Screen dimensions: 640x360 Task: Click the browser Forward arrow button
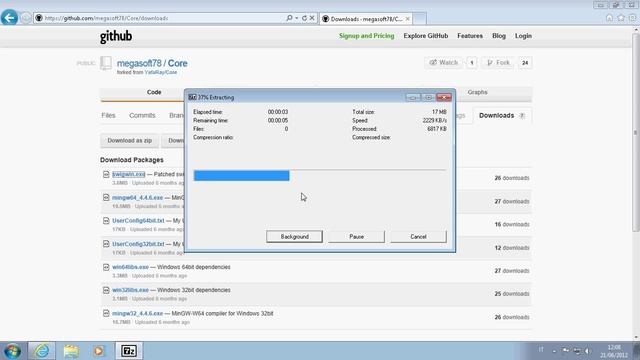coord(26,18)
